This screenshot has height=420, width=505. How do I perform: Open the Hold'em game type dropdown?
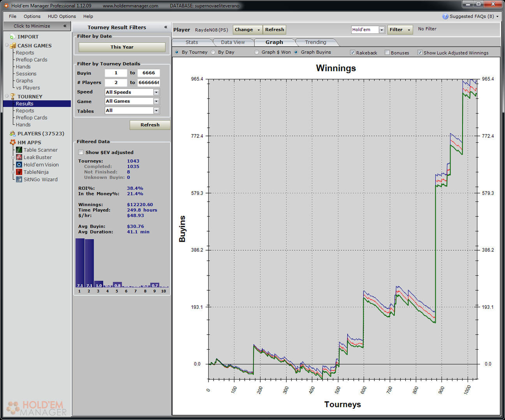[382, 30]
